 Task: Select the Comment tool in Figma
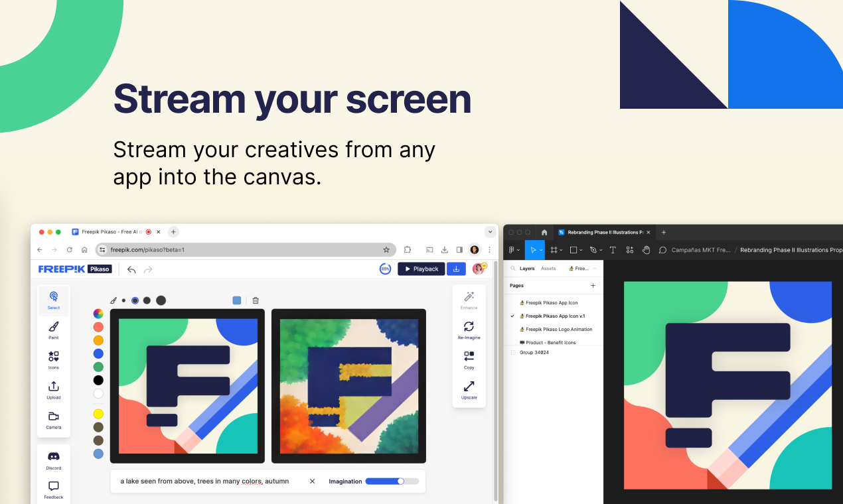[662, 250]
